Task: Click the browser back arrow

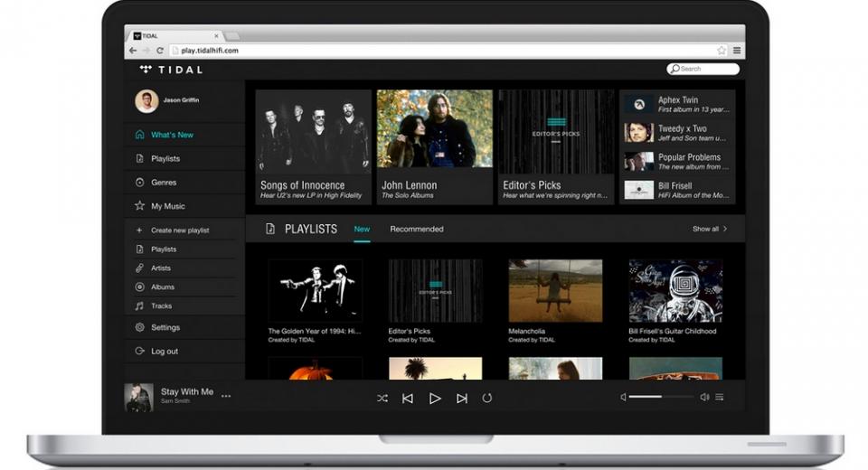Action: (x=132, y=51)
